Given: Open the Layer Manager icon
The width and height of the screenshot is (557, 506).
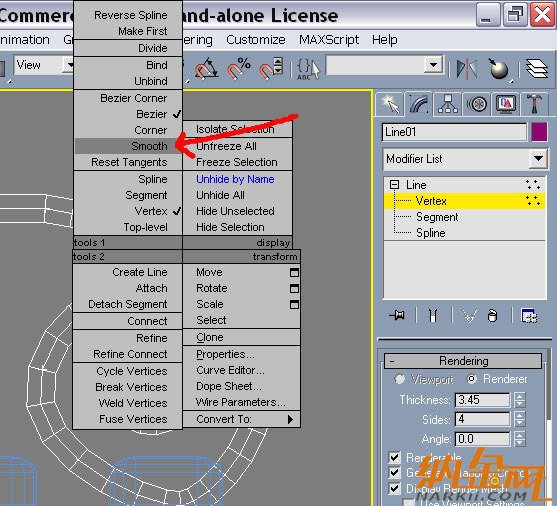Looking at the screenshot, I should (x=536, y=68).
